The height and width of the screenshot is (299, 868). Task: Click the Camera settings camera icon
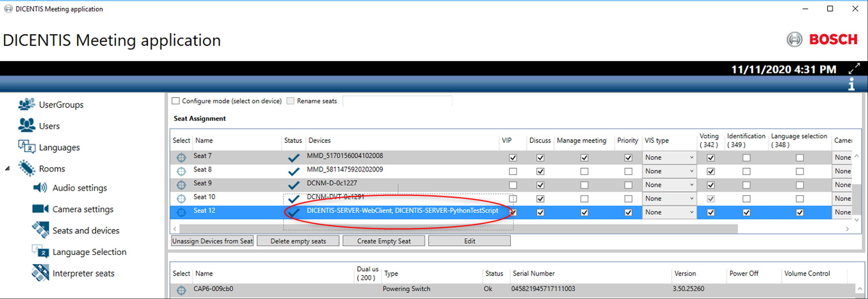40,209
